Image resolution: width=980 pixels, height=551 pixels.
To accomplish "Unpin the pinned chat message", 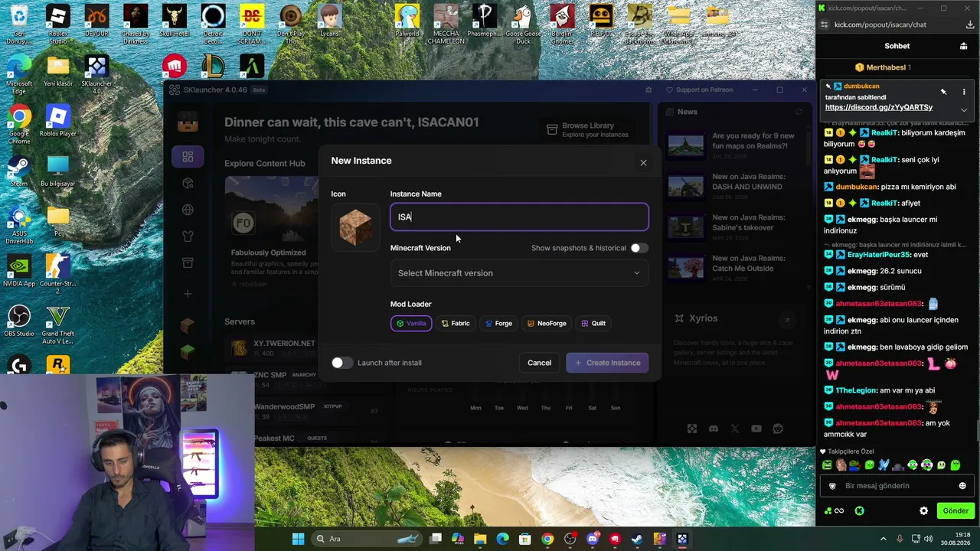I will pyautogui.click(x=943, y=92).
